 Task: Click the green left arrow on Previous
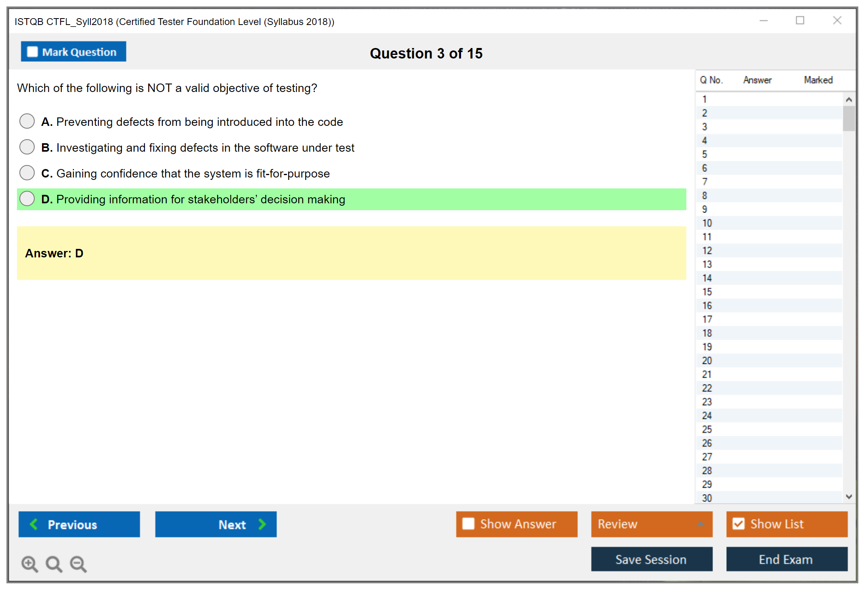click(34, 524)
